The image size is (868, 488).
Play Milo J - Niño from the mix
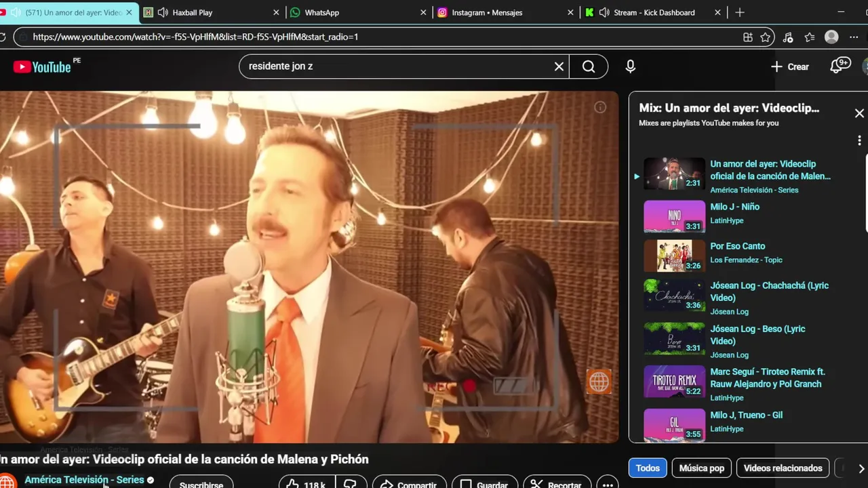click(734, 207)
